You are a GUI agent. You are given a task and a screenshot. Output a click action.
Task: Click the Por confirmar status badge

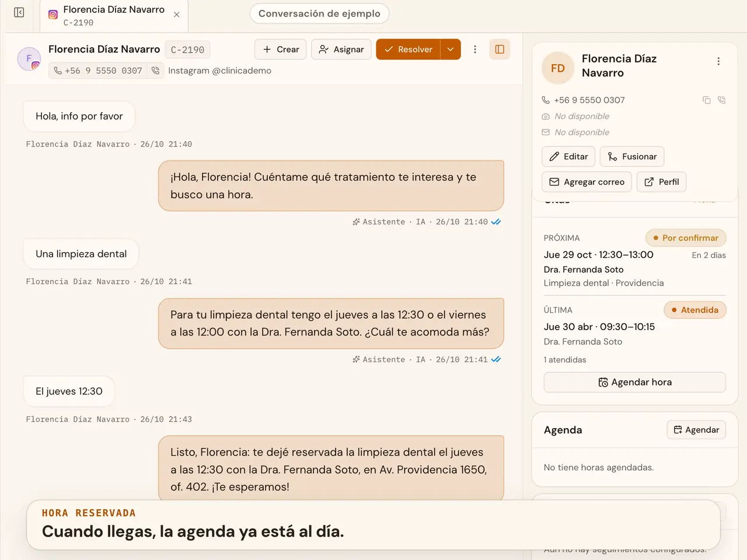pyautogui.click(x=686, y=238)
